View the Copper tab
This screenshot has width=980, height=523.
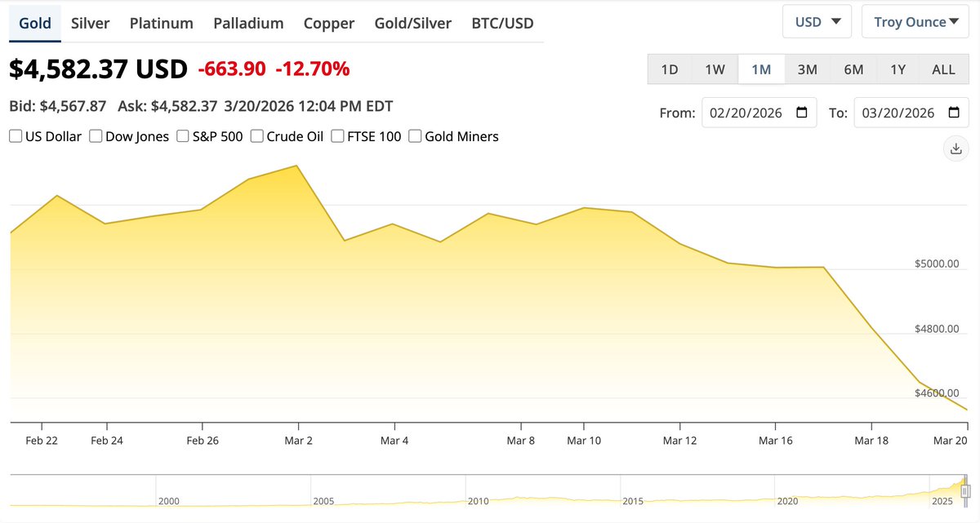click(x=329, y=23)
